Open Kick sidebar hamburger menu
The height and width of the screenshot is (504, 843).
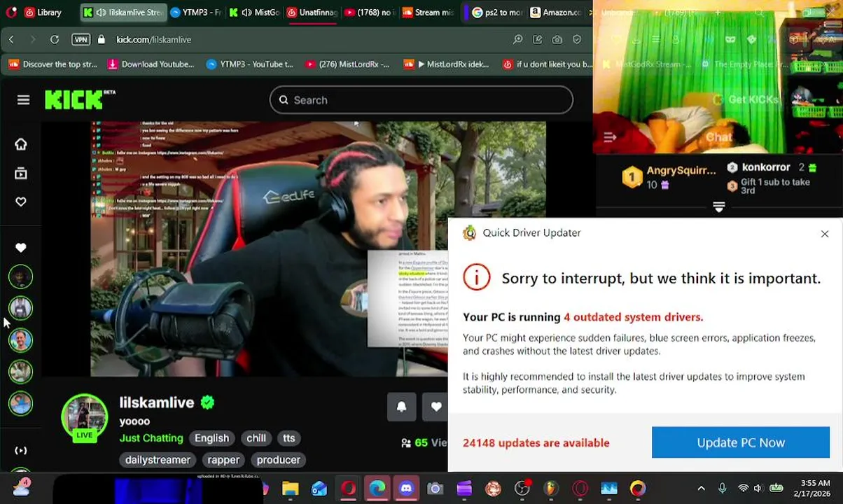[x=23, y=100]
